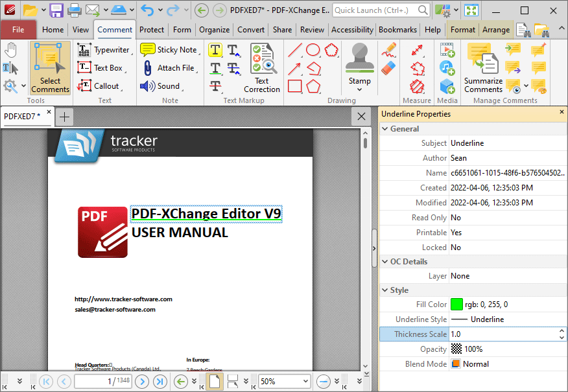Close the Underline Properties pane
Viewport: 568px width, 392px height.
pyautogui.click(x=562, y=112)
